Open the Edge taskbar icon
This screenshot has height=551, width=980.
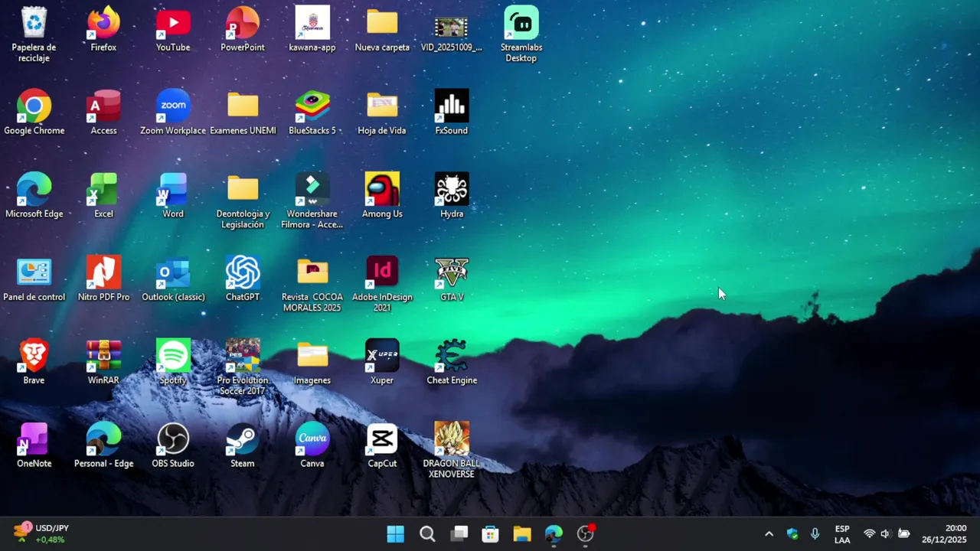click(x=554, y=534)
